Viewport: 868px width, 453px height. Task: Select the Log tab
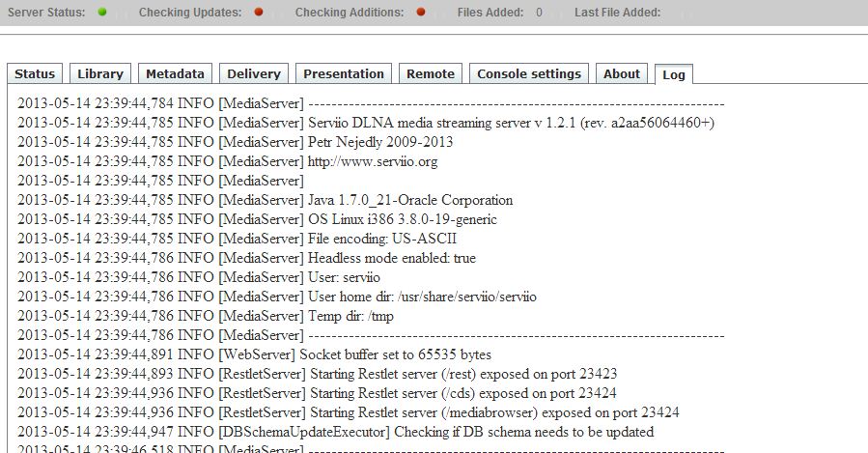coord(673,74)
